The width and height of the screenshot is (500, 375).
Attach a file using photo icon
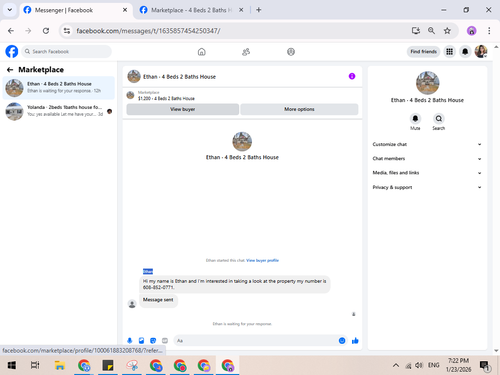coord(141,340)
